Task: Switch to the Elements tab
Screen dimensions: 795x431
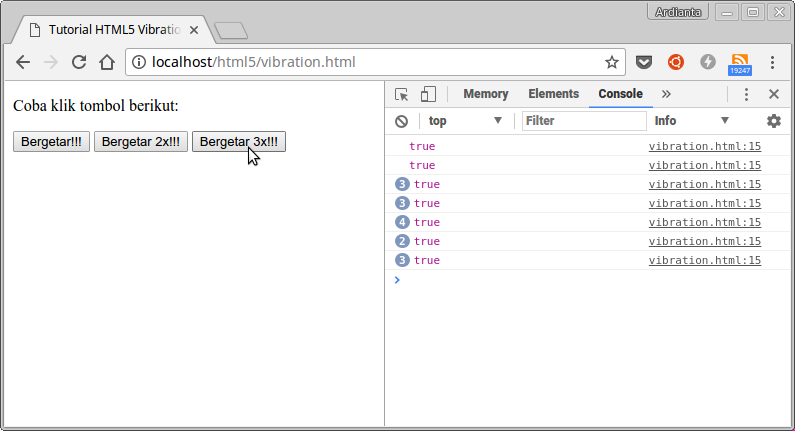Action: click(553, 94)
